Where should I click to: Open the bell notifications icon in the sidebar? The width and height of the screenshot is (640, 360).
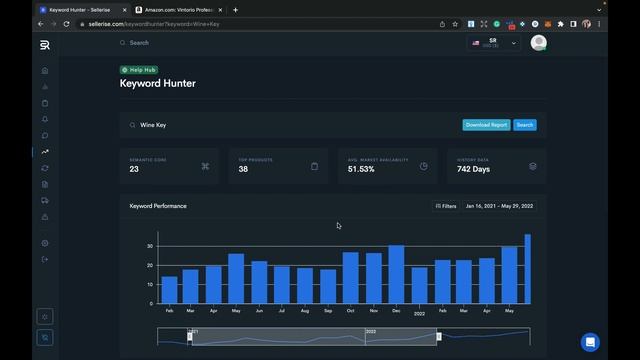(x=45, y=119)
